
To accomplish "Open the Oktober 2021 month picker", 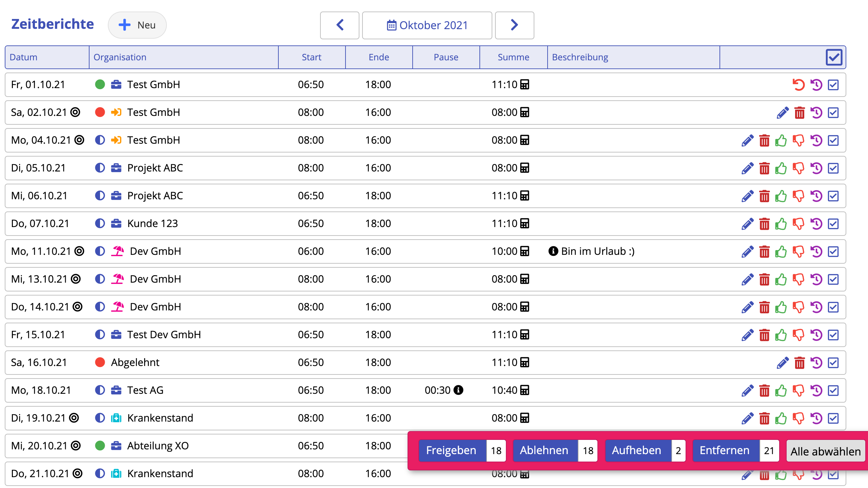I will [x=427, y=25].
